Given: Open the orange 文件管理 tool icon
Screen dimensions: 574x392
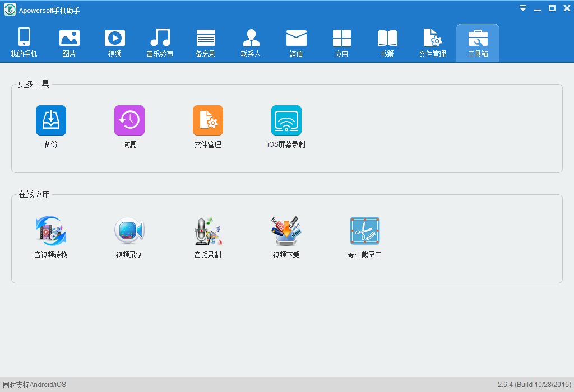Looking at the screenshot, I should click(208, 120).
